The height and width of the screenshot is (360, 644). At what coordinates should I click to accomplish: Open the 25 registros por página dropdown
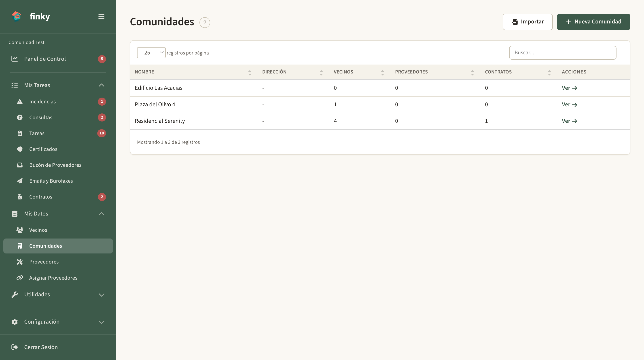coord(151,53)
